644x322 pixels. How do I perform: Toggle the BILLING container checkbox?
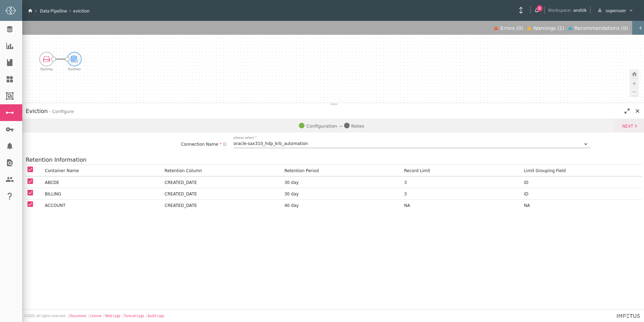(x=30, y=193)
